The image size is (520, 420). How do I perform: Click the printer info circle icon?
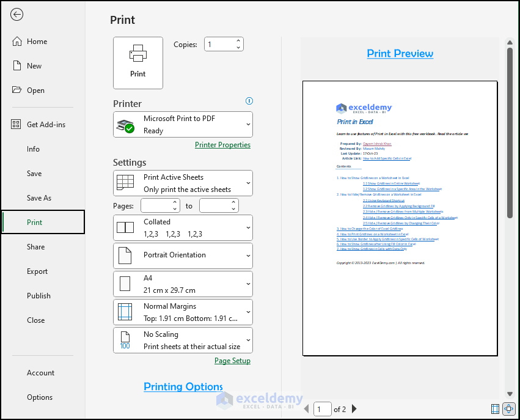(249, 101)
